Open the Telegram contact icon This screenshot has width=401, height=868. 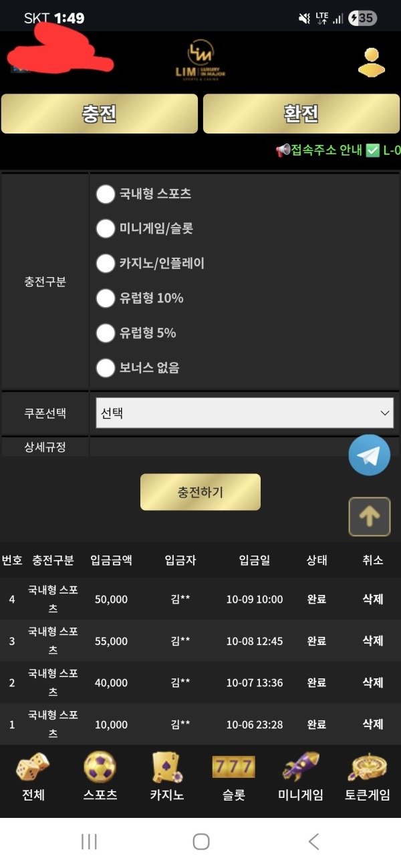369,453
